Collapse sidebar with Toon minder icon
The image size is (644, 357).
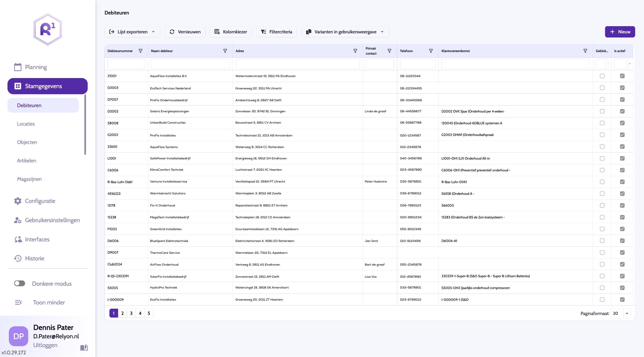(18, 302)
